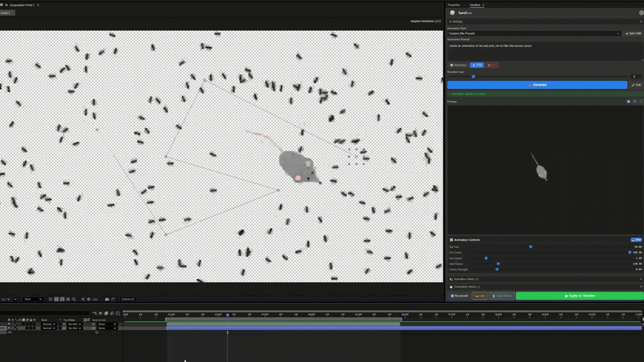Toggle the Re-record checkbox
This screenshot has height=362, width=644.
pos(451,296)
